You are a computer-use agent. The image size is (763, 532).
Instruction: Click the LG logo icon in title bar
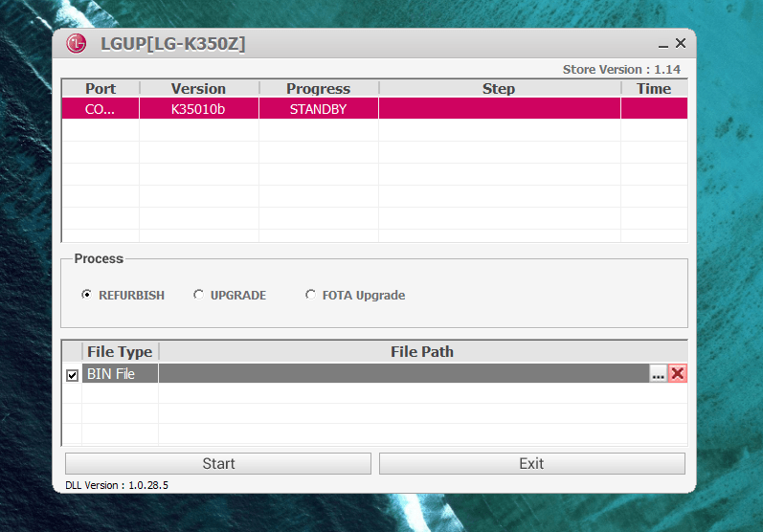77,44
